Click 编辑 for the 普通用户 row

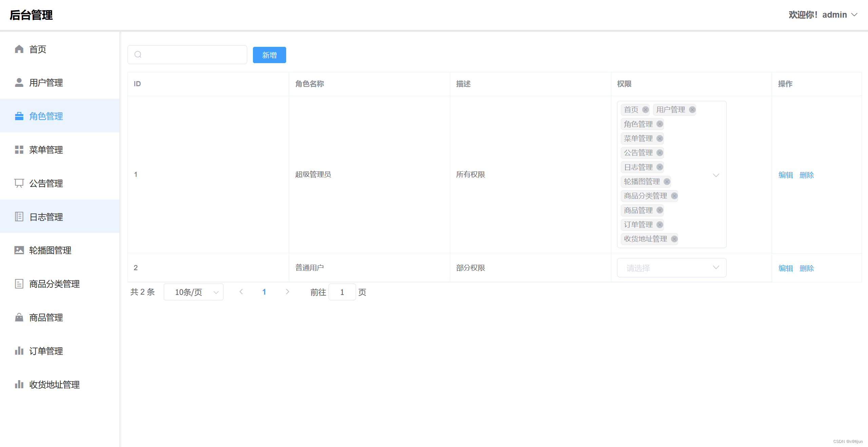786,268
